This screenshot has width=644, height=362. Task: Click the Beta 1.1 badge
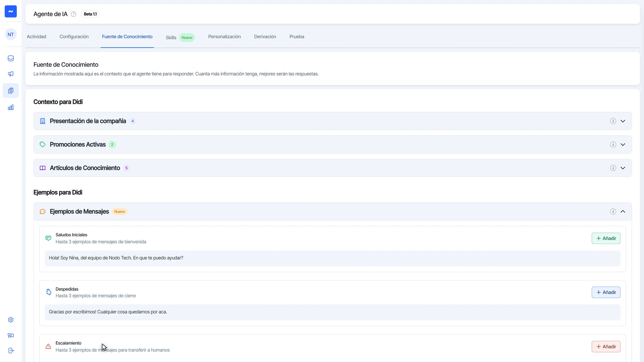(x=90, y=14)
